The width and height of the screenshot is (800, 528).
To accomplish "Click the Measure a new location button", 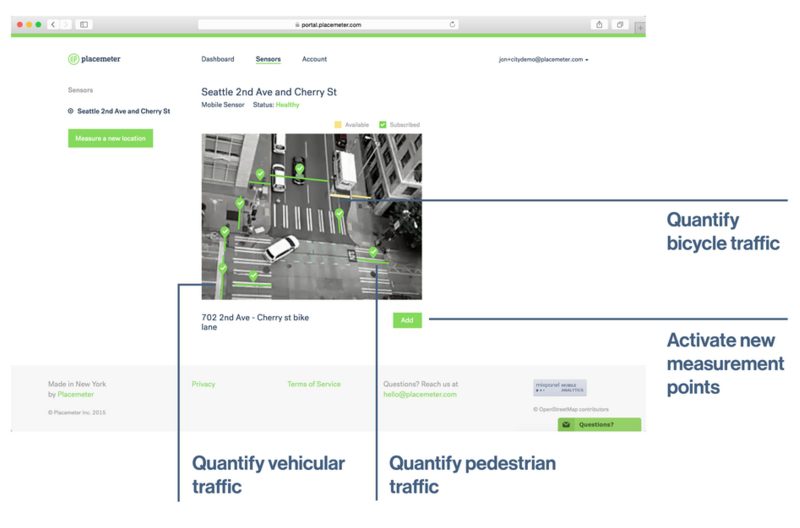I will coord(110,138).
